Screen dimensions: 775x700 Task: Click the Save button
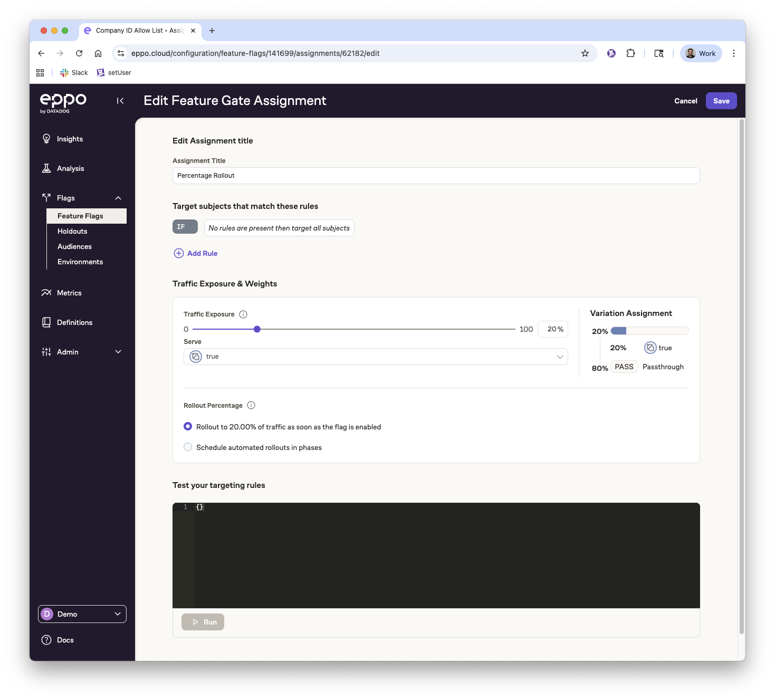(721, 101)
